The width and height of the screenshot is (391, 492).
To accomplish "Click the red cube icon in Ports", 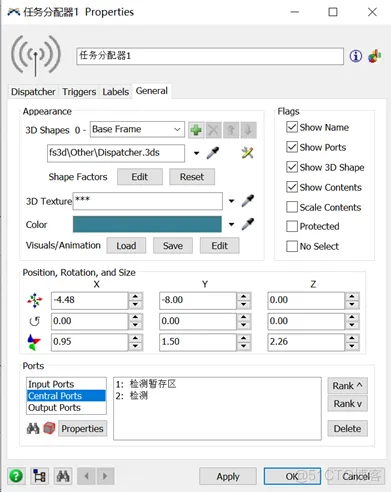I will (49, 428).
